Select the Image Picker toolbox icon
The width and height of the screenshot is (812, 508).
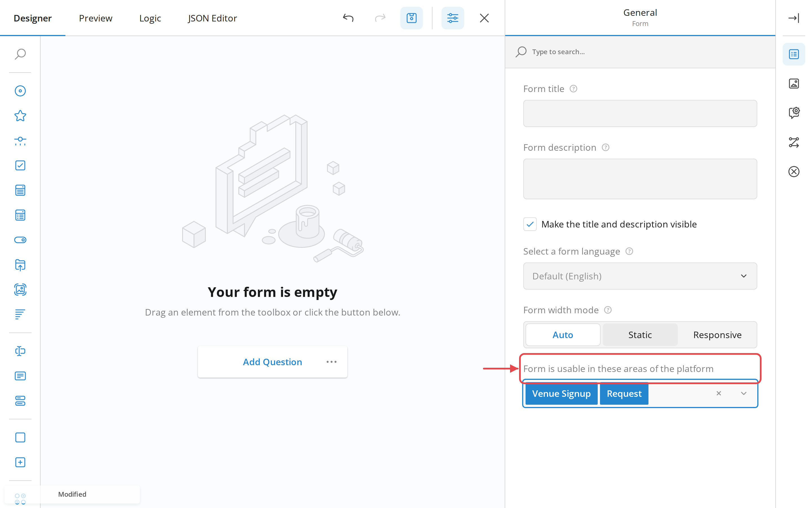point(20,290)
